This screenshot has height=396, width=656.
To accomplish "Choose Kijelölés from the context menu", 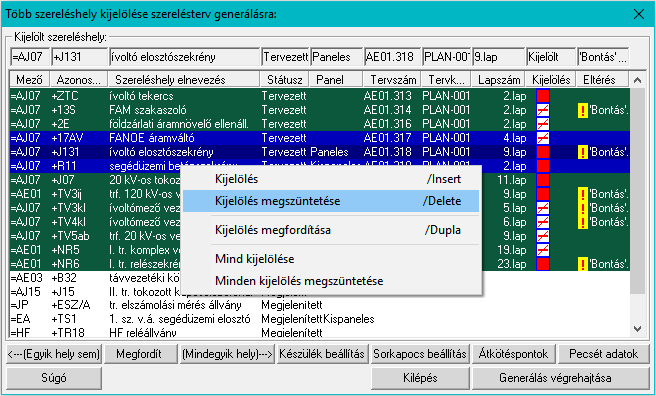I will (x=331, y=179).
